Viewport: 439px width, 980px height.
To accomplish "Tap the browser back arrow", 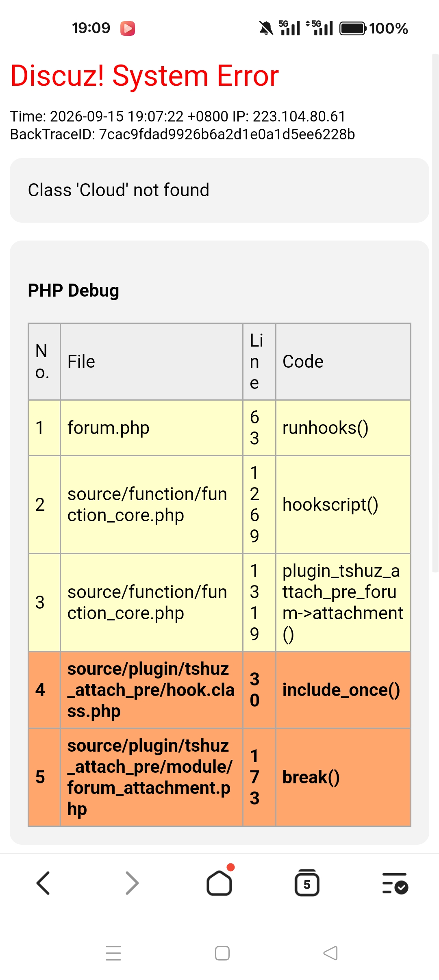I will (x=43, y=883).
